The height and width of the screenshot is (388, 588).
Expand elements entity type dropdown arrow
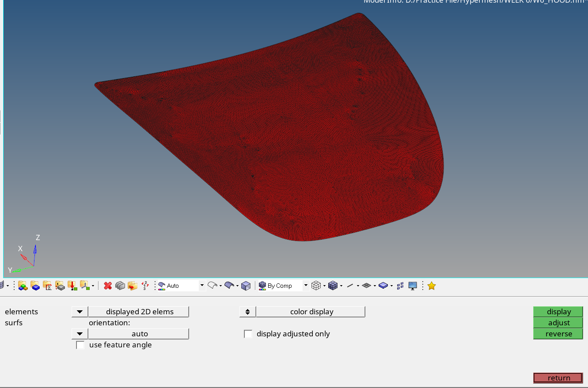(x=80, y=312)
